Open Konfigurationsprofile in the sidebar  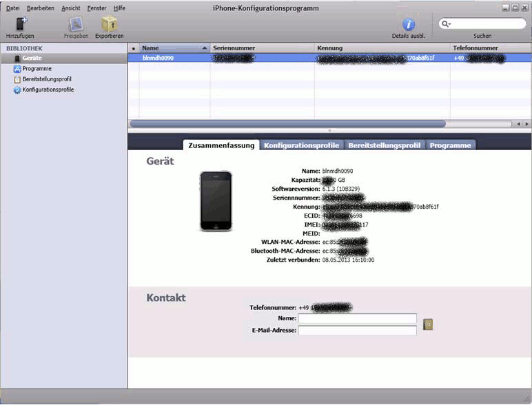click(48, 90)
